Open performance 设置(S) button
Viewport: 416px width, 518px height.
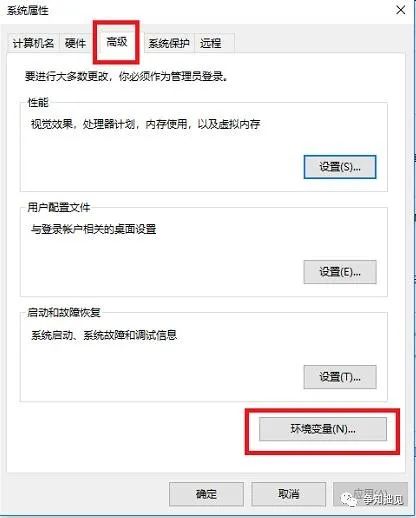[340, 167]
